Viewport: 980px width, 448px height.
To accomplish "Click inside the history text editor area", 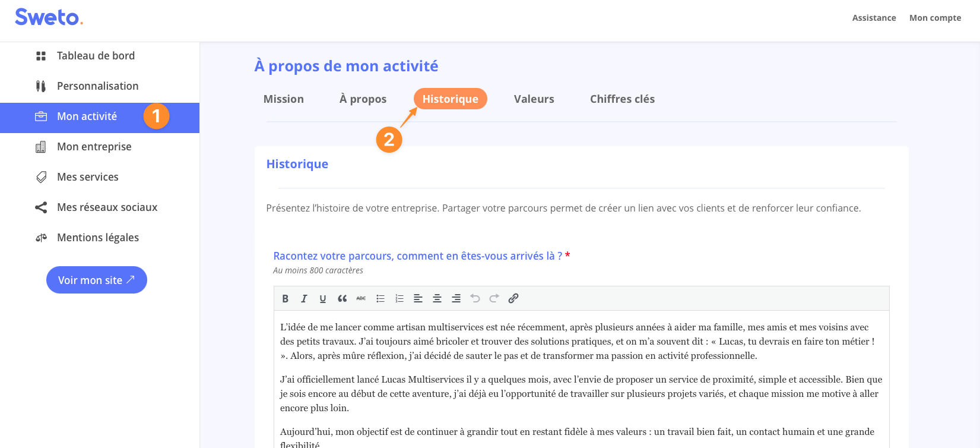I will (581, 380).
